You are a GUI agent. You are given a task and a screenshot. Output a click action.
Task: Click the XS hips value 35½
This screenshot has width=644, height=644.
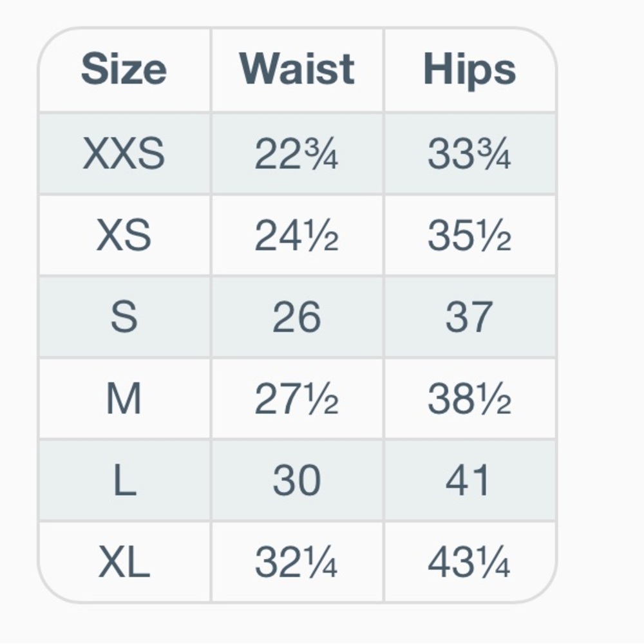pos(469,236)
